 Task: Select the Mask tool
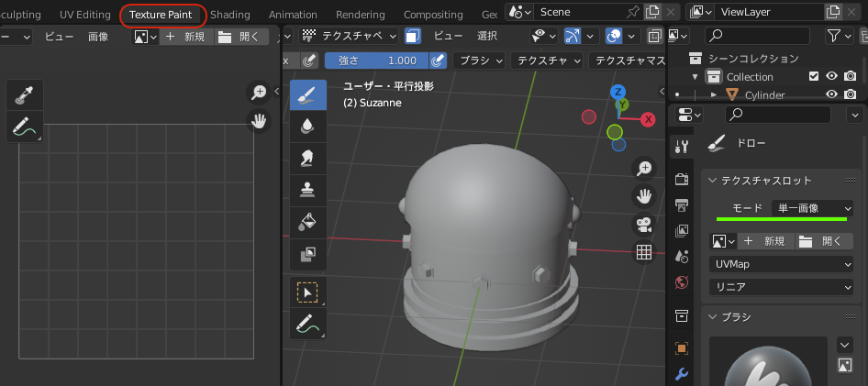307,253
